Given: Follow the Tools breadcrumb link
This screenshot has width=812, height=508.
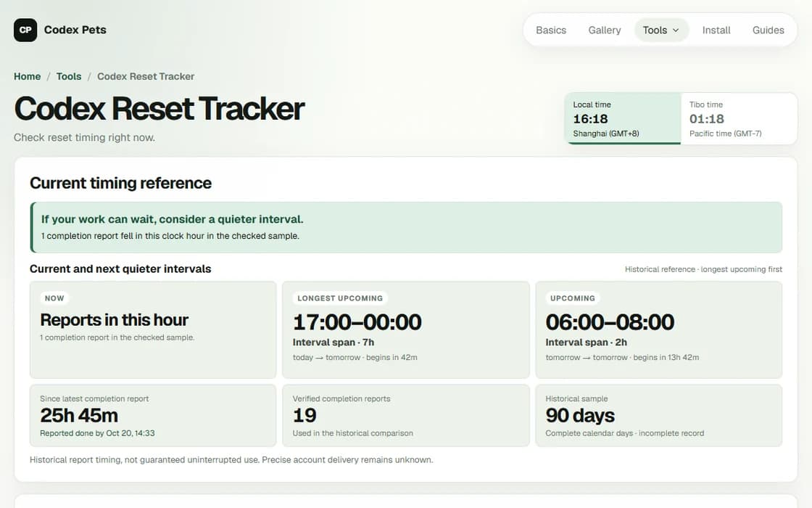Looking at the screenshot, I should tap(69, 76).
